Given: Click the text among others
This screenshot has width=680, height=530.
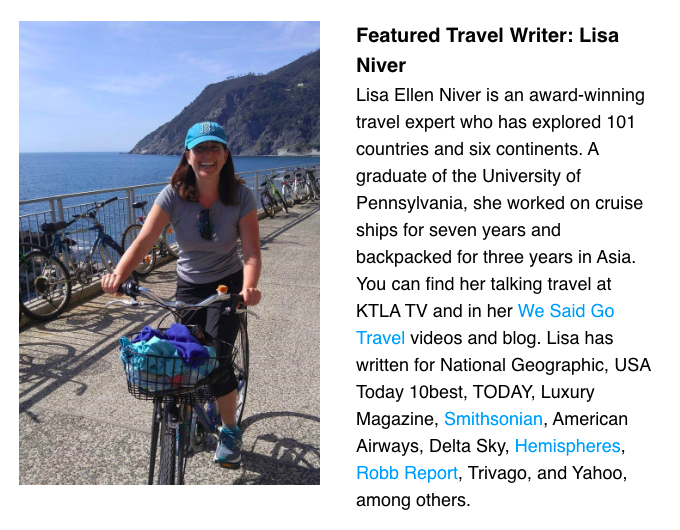Looking at the screenshot, I should pos(413,501).
